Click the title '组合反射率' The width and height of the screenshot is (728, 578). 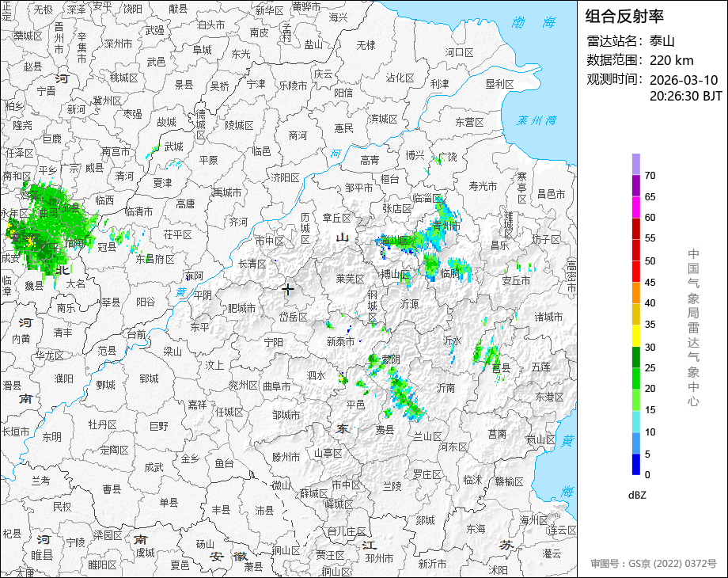click(x=624, y=17)
